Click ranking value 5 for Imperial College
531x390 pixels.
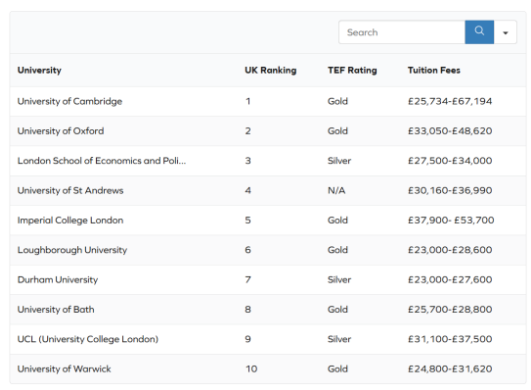click(248, 220)
